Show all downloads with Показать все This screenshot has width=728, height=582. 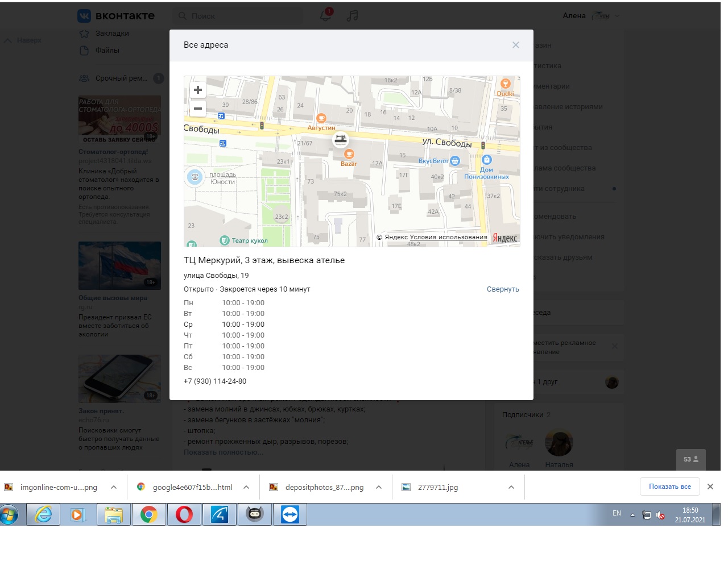coord(670,487)
